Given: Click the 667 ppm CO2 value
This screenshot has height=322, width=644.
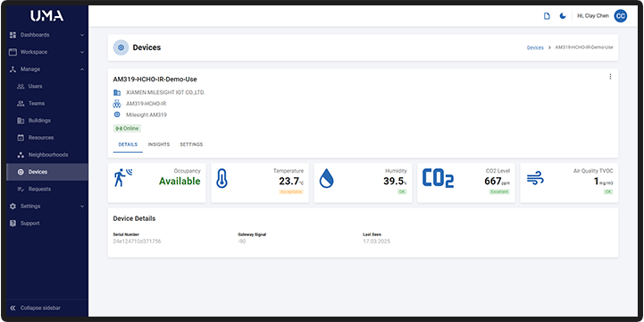Looking at the screenshot, I should [497, 182].
